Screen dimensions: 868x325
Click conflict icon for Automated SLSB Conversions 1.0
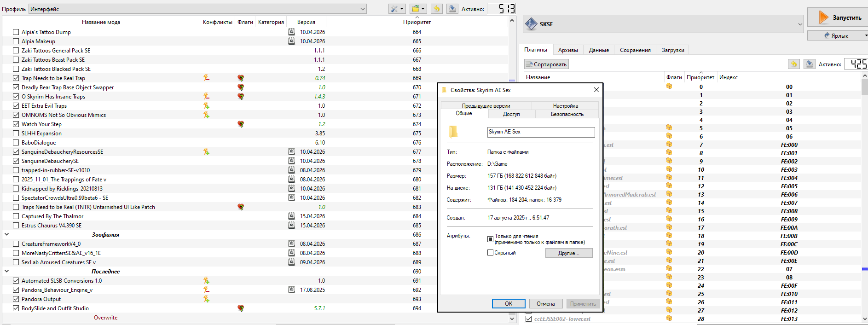pos(207,280)
